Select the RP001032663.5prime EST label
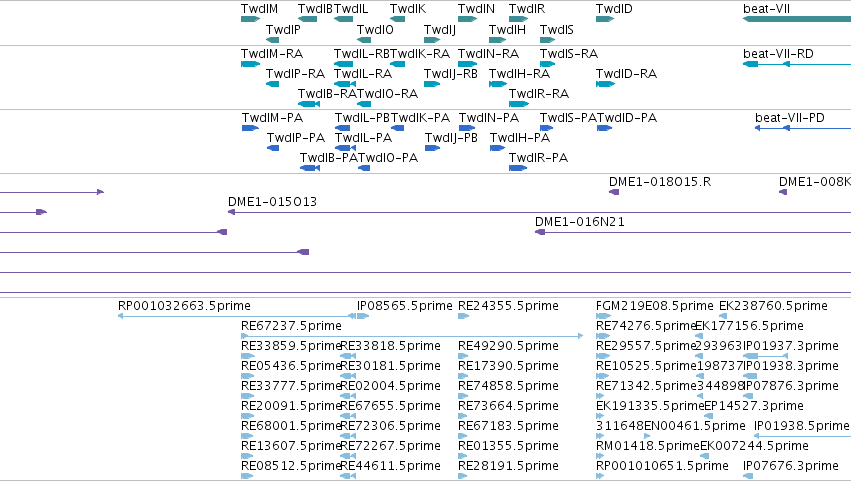This screenshot has height=481, width=851. [185, 306]
